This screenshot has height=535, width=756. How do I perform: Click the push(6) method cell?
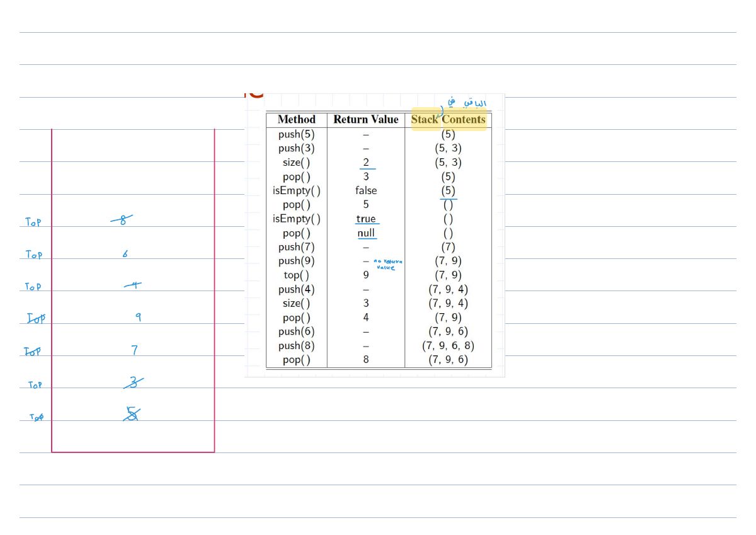pyautogui.click(x=296, y=331)
